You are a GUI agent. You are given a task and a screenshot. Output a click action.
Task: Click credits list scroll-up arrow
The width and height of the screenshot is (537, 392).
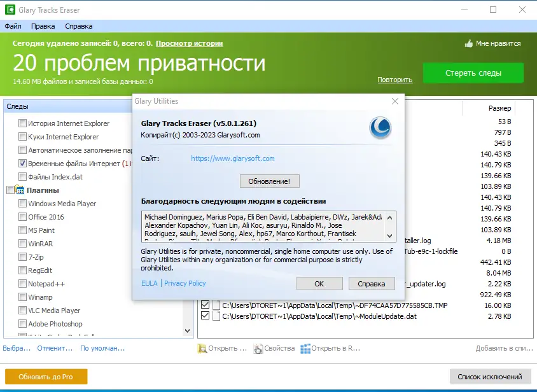[x=390, y=217]
